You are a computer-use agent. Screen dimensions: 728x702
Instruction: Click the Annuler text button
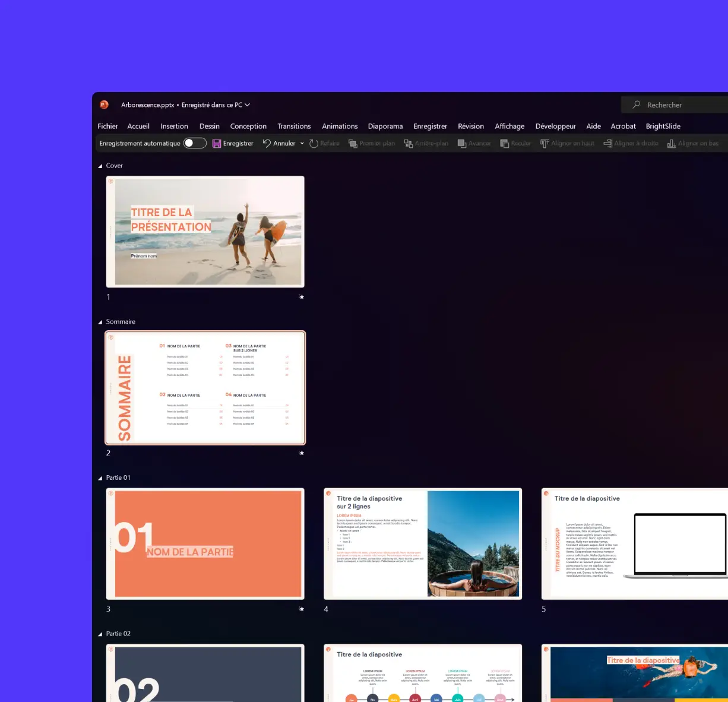pos(284,143)
